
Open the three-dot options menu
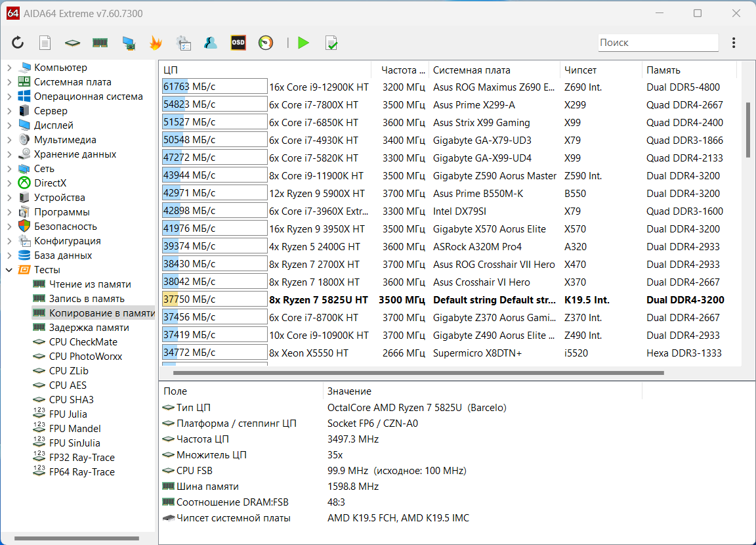733,43
